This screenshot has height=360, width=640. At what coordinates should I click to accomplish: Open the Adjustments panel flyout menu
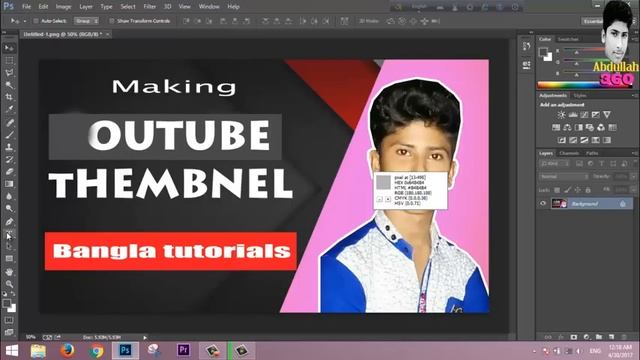(634, 96)
